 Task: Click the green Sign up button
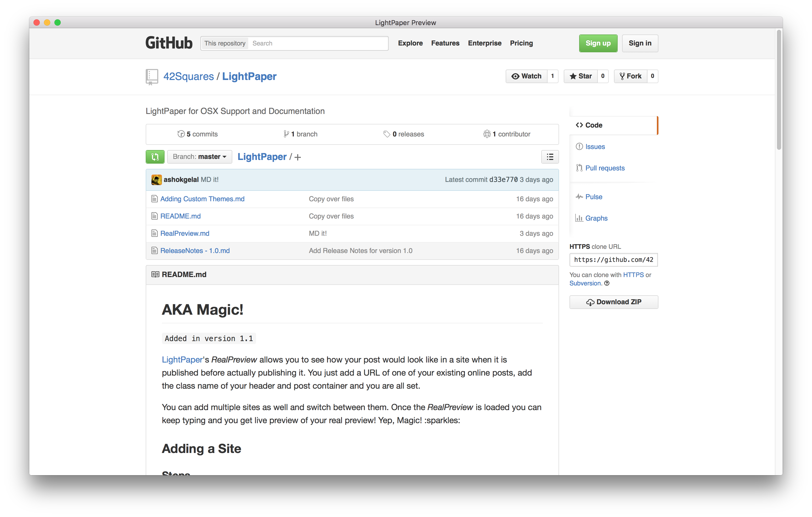click(x=598, y=43)
